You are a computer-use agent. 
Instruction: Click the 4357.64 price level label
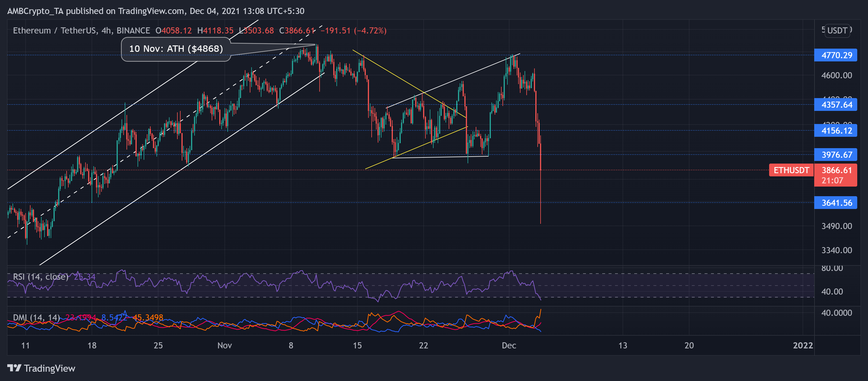point(835,104)
